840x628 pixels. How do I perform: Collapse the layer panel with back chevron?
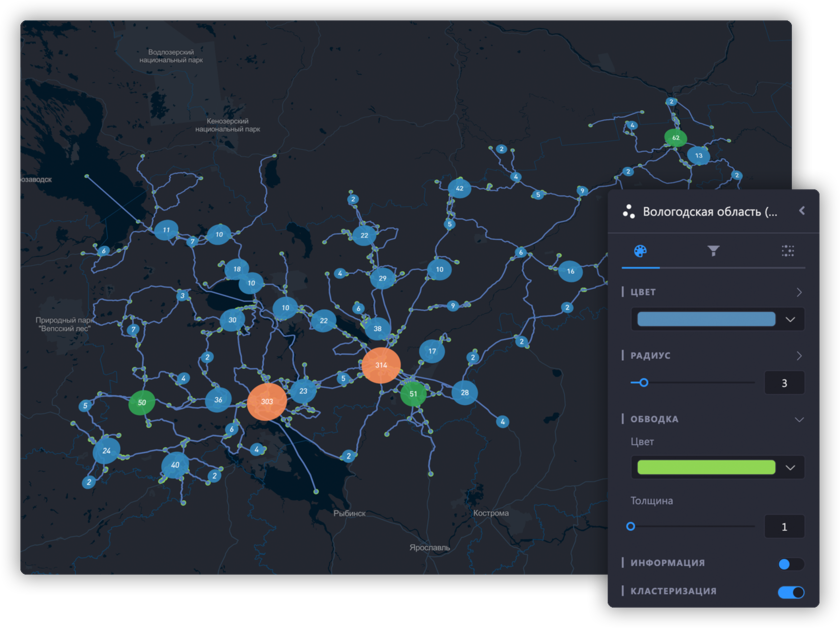802,211
